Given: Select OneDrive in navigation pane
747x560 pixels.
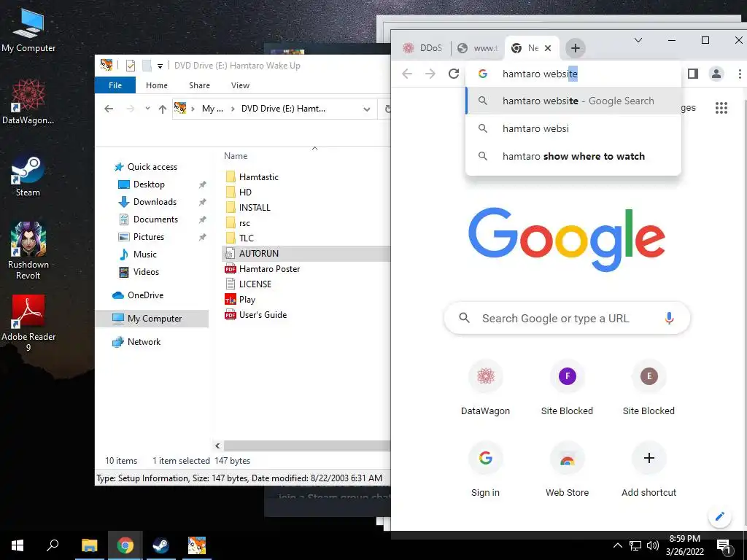Looking at the screenshot, I should (145, 295).
